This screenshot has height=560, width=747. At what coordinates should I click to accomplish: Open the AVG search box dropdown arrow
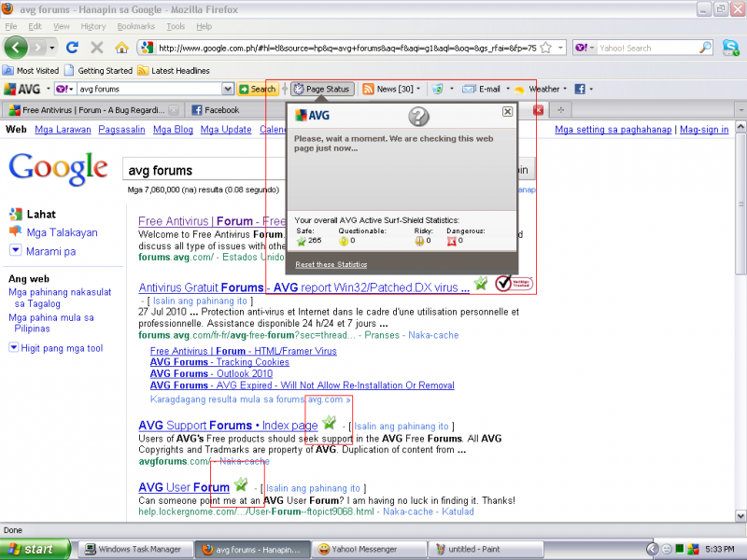click(x=228, y=89)
